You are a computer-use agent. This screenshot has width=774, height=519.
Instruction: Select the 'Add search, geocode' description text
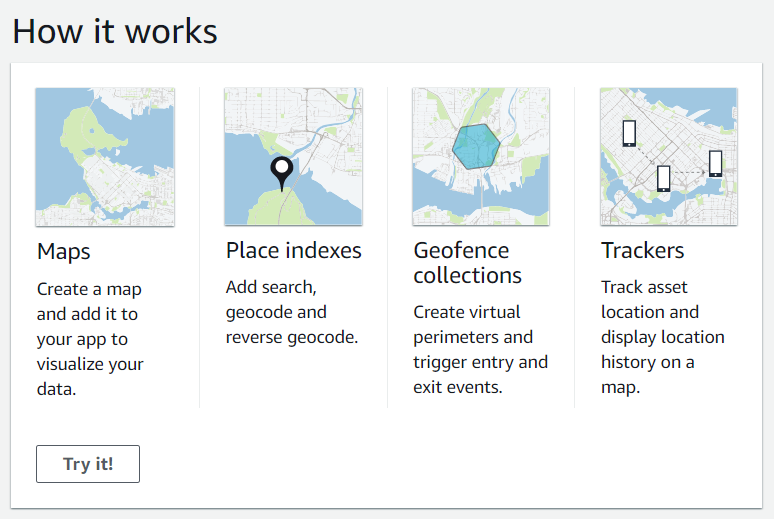(x=292, y=312)
